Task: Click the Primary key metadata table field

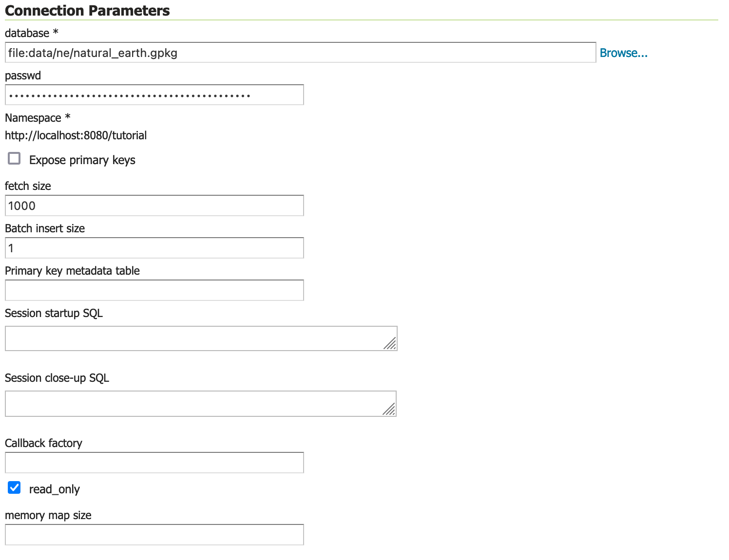Action: click(154, 290)
